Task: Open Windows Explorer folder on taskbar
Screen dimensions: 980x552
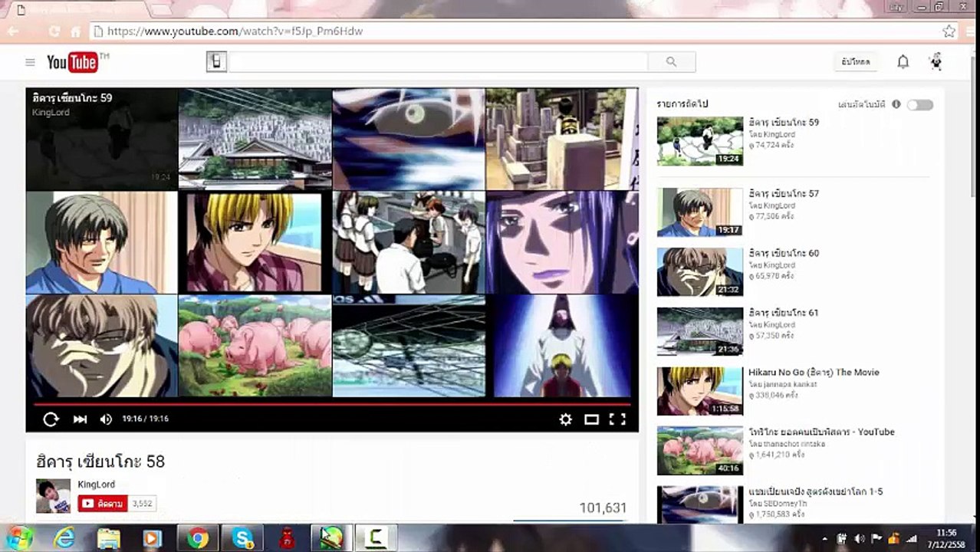Action: (108, 538)
